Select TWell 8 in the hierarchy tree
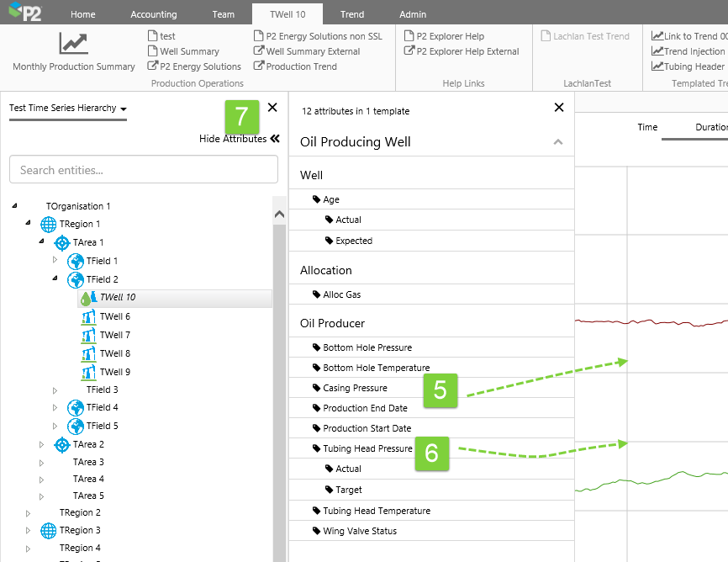 point(115,353)
